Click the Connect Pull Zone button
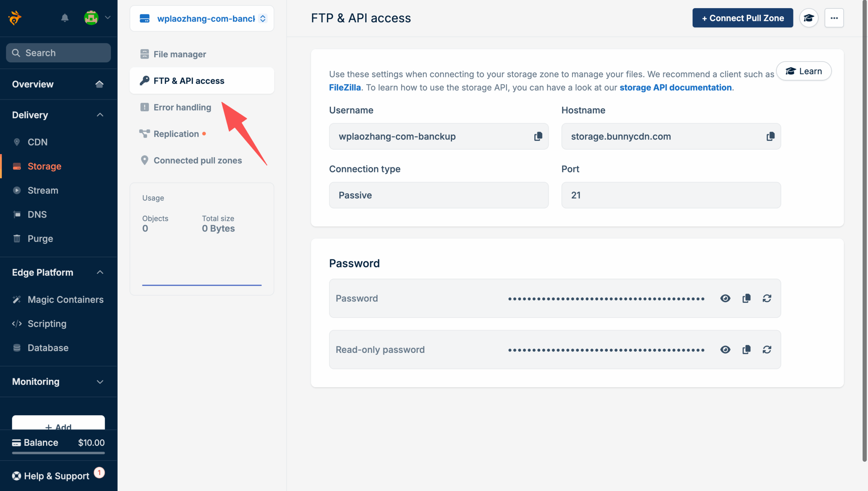Image resolution: width=868 pixels, height=491 pixels. (743, 18)
